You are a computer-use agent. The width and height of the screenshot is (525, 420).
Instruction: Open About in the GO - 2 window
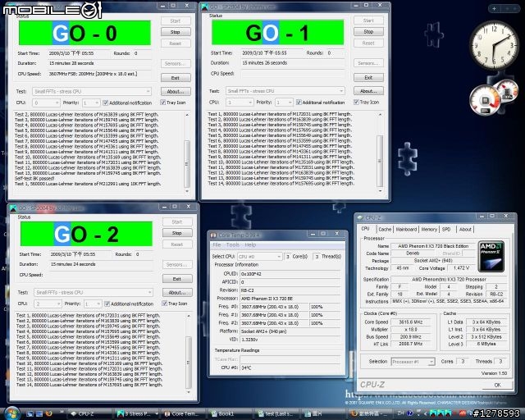tap(177, 292)
